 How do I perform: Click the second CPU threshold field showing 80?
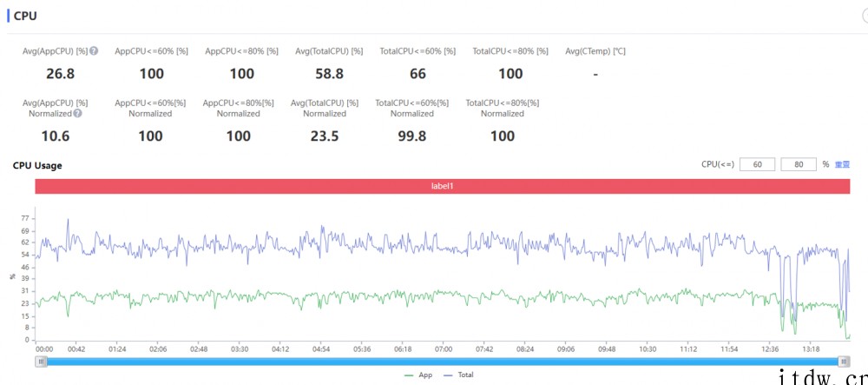(798, 164)
